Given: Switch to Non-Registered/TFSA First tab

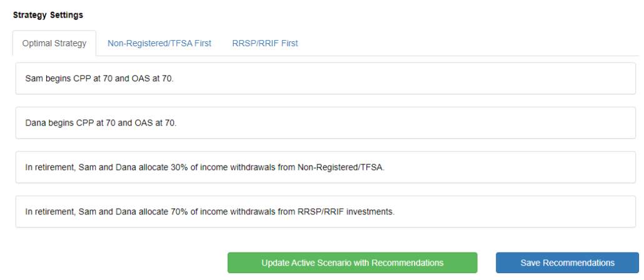Looking at the screenshot, I should coord(159,43).
